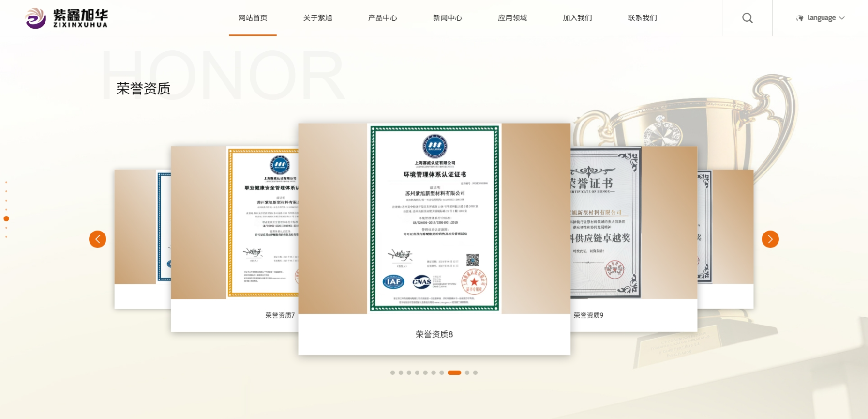The width and height of the screenshot is (868, 419).
Task: Click the IAF logo on the center certificate
Action: pos(393,282)
